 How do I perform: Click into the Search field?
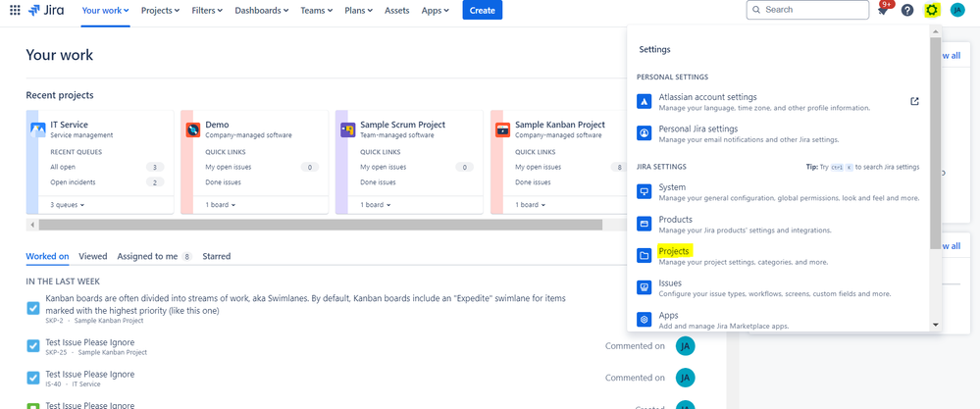[x=807, y=10]
